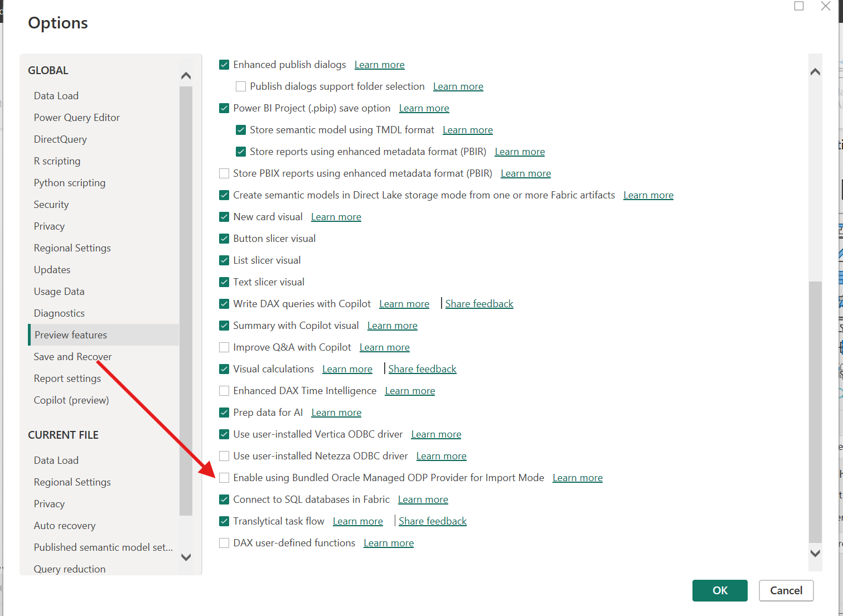
Task: Uncheck "Translytical task flow"
Action: pyautogui.click(x=224, y=521)
